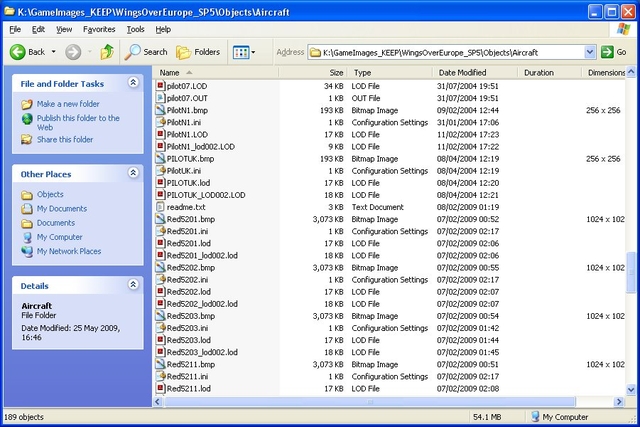Open My Documents in Other Places

pyautogui.click(x=62, y=209)
